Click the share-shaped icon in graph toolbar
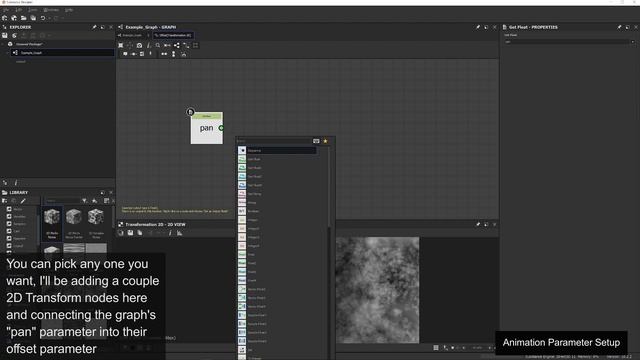The image size is (640, 360). point(177,45)
